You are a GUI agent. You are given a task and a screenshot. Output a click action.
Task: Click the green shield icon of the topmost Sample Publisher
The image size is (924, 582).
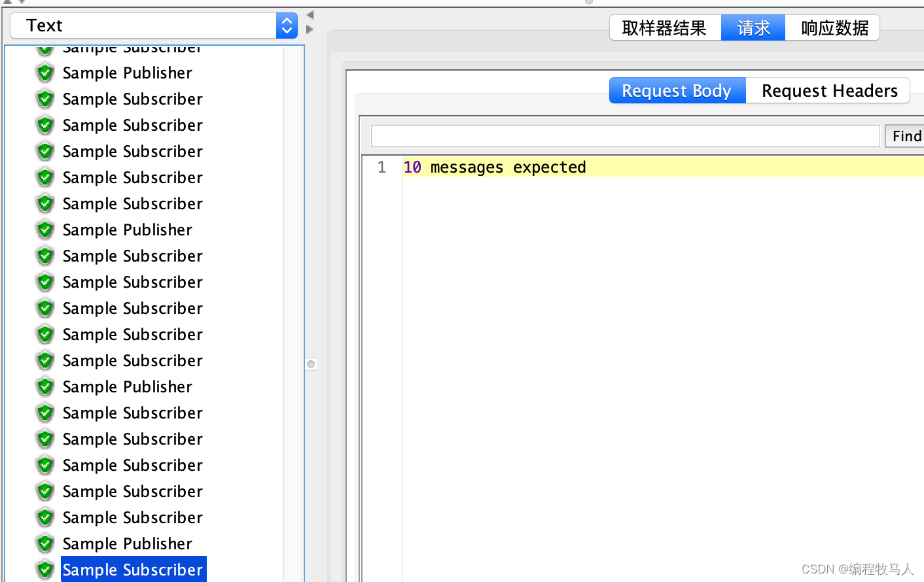(45, 73)
